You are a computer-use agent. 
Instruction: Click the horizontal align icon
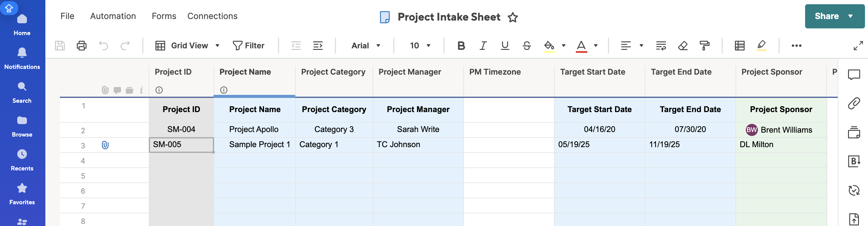626,45
